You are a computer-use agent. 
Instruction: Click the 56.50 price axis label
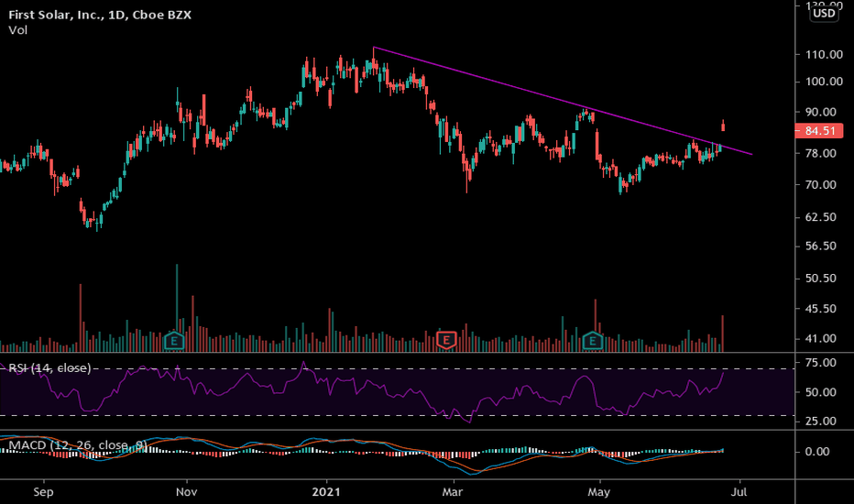pyautogui.click(x=821, y=247)
